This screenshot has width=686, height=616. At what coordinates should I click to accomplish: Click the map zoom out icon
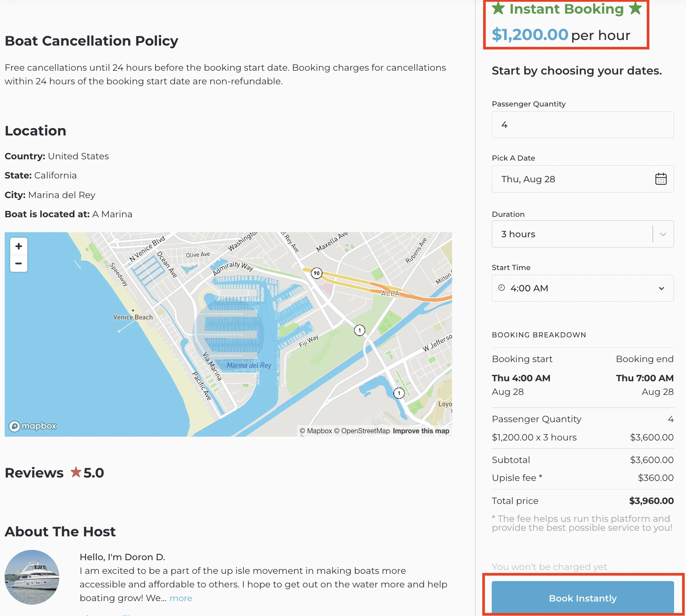[x=19, y=263]
